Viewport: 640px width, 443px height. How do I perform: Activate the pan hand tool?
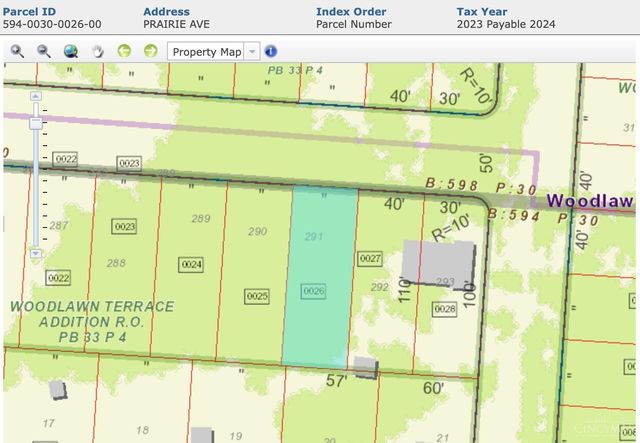tap(98, 51)
